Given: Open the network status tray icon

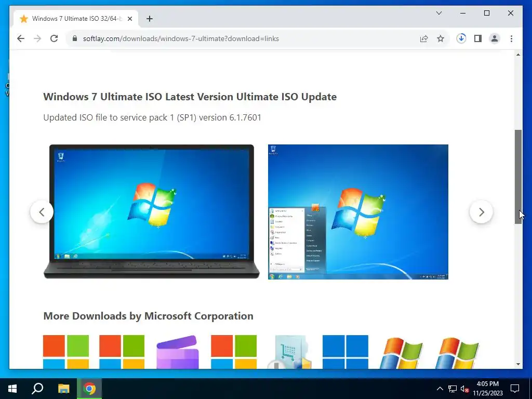Looking at the screenshot, I should [453, 389].
